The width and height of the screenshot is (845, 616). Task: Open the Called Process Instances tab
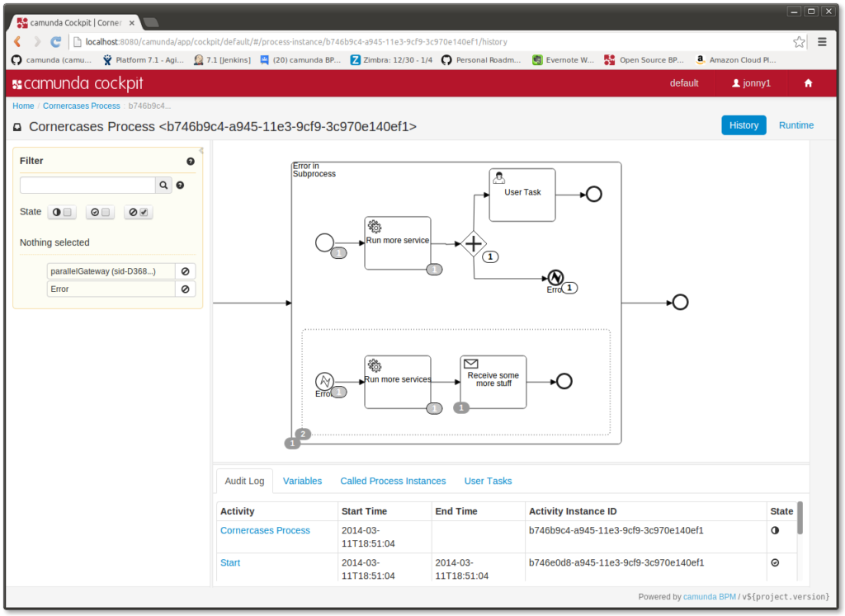(393, 481)
